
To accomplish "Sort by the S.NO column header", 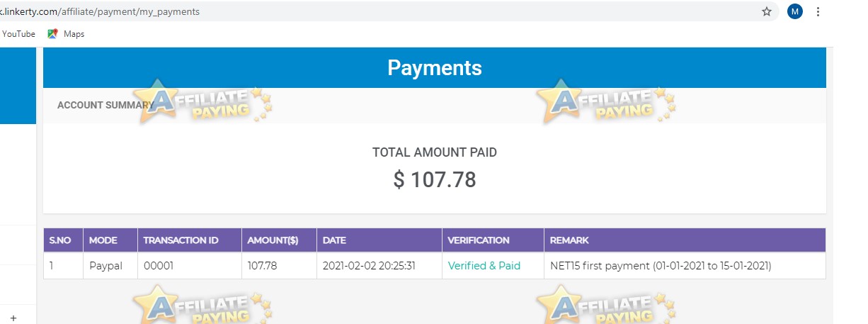I will (x=63, y=240).
